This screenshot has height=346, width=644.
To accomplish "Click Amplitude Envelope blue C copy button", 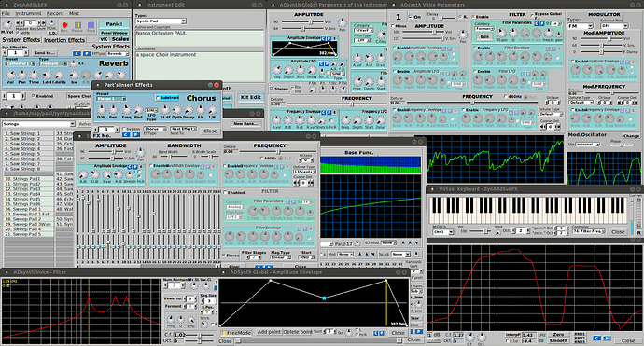I will 324,38.
